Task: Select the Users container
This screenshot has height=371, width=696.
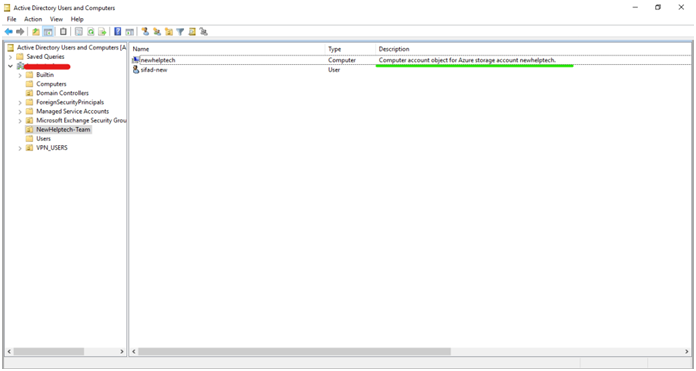Action: click(x=44, y=138)
